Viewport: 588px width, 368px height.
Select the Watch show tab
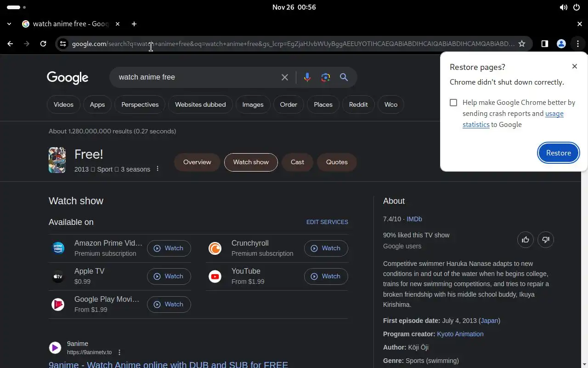pyautogui.click(x=251, y=162)
